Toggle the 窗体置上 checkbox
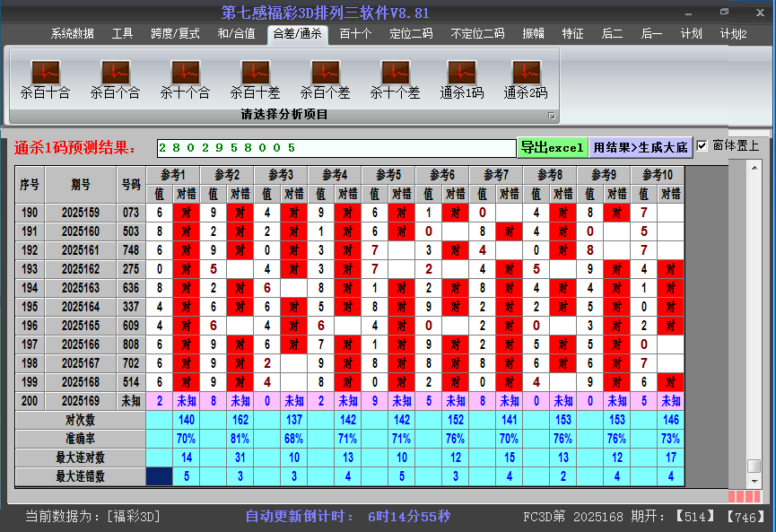 [702, 146]
